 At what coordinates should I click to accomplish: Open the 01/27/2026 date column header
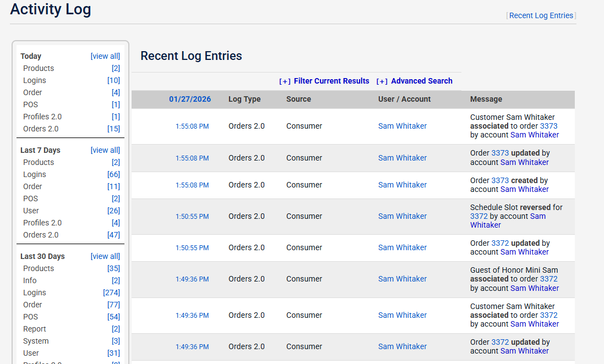point(190,99)
